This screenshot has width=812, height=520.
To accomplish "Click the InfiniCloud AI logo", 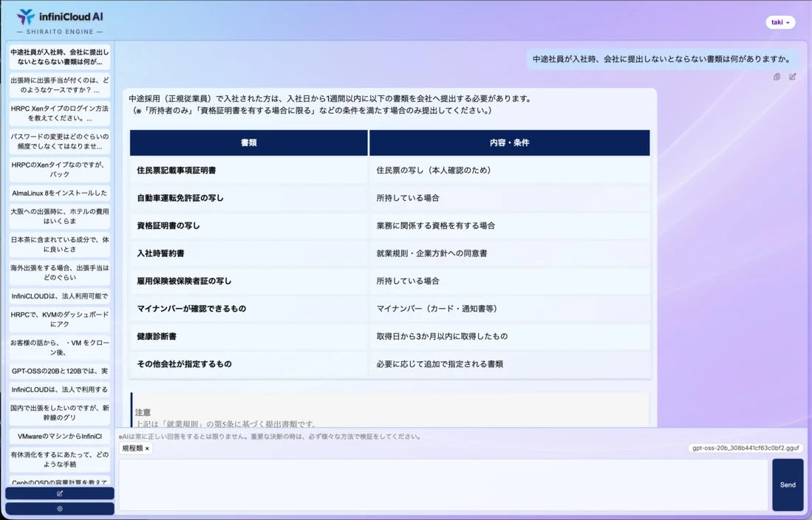I will [58, 16].
